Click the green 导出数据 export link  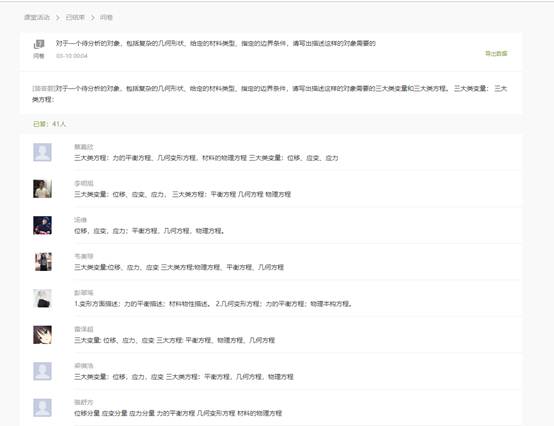496,53
